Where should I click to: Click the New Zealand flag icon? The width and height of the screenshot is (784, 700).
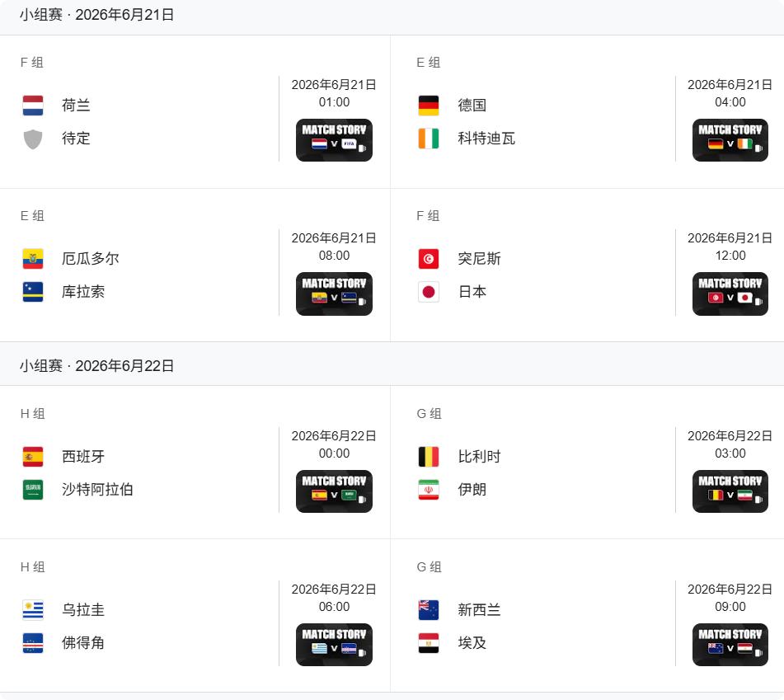point(429,610)
